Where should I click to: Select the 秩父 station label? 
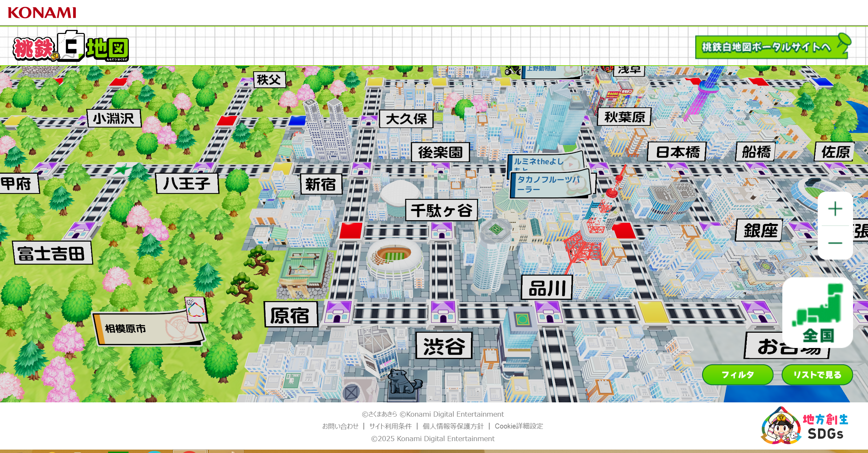pos(269,80)
